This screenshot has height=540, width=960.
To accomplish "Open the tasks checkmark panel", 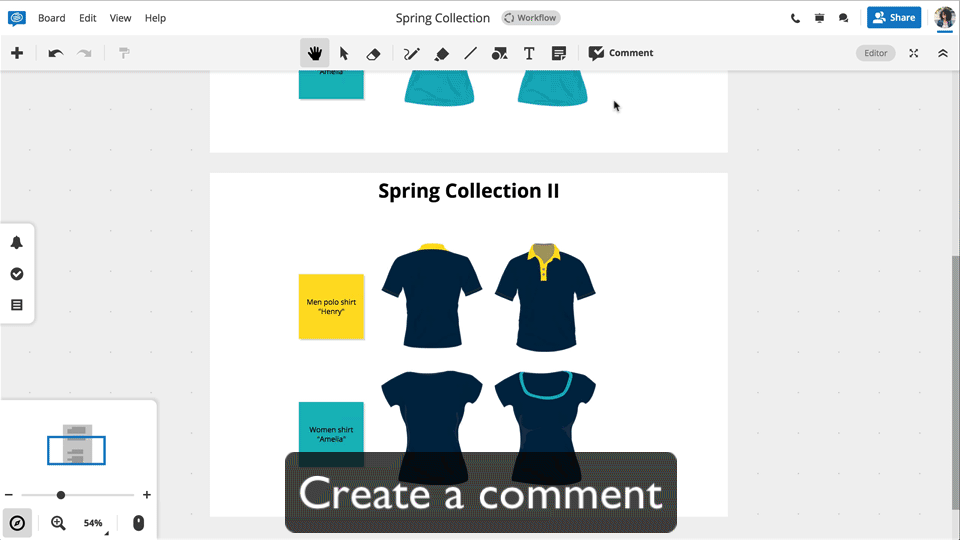I will pyautogui.click(x=17, y=274).
